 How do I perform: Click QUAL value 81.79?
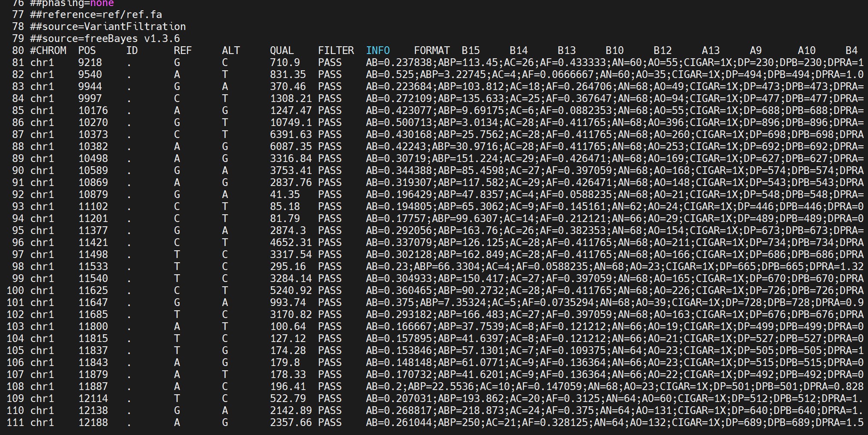285,219
